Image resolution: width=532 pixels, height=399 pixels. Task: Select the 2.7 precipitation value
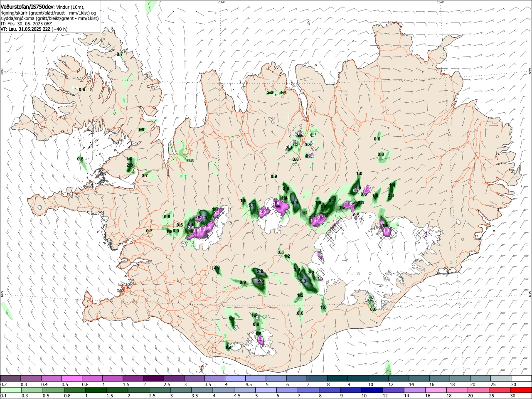pyautogui.click(x=332, y=201)
